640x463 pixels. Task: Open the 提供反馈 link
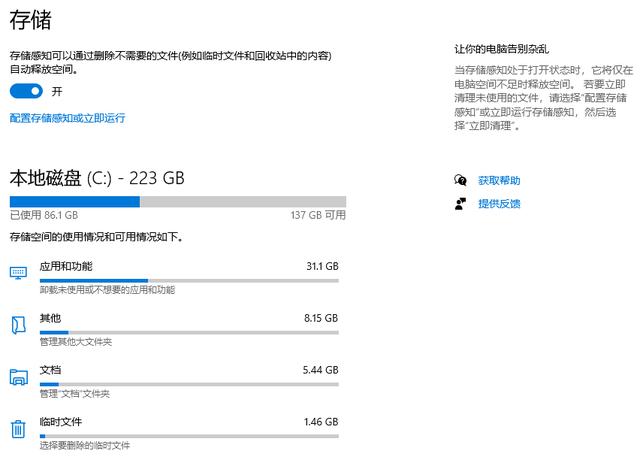click(499, 204)
